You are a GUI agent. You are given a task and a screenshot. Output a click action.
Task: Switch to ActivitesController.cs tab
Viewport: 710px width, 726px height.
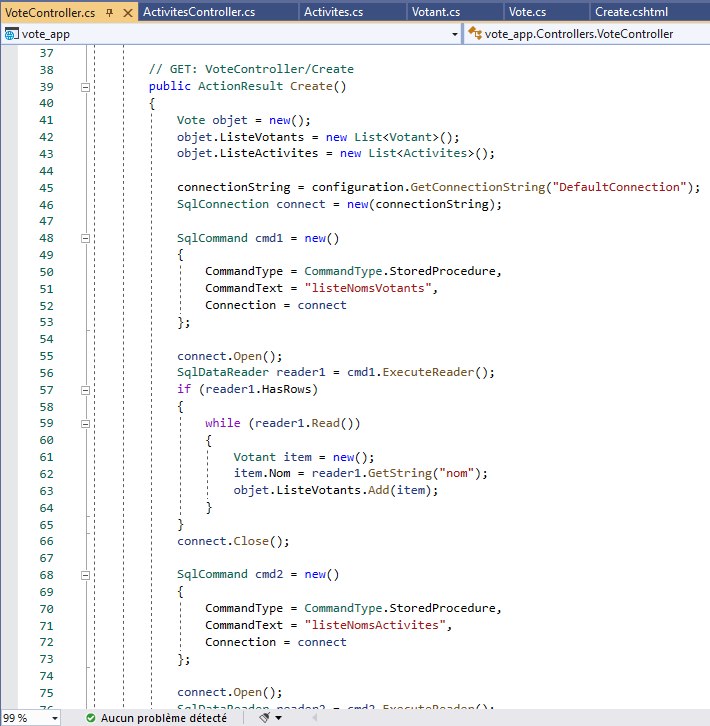(199, 12)
